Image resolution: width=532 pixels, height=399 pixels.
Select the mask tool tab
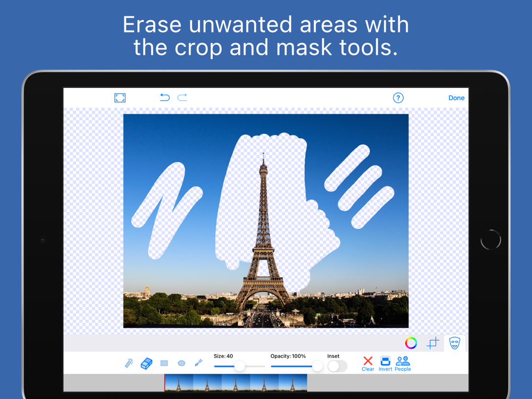tap(454, 343)
